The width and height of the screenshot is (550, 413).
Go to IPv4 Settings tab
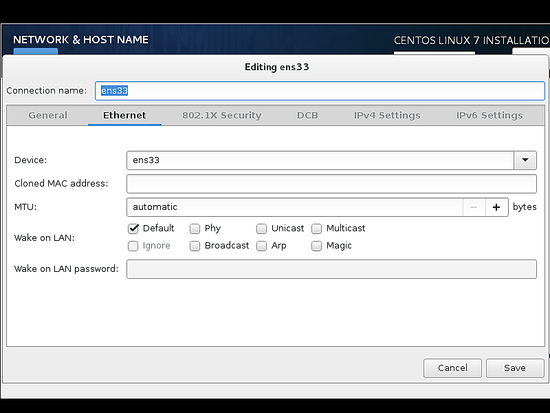(x=387, y=115)
